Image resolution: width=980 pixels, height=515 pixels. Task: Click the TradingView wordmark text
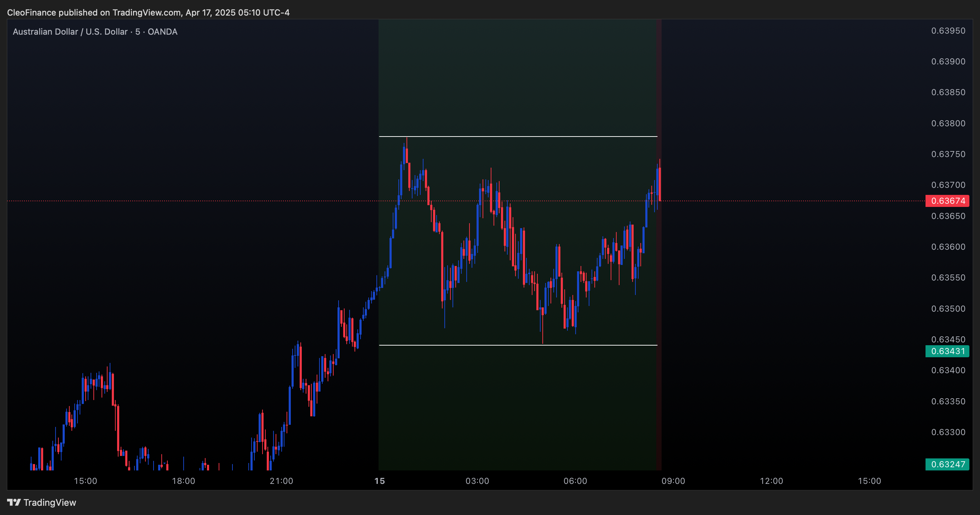pyautogui.click(x=50, y=503)
